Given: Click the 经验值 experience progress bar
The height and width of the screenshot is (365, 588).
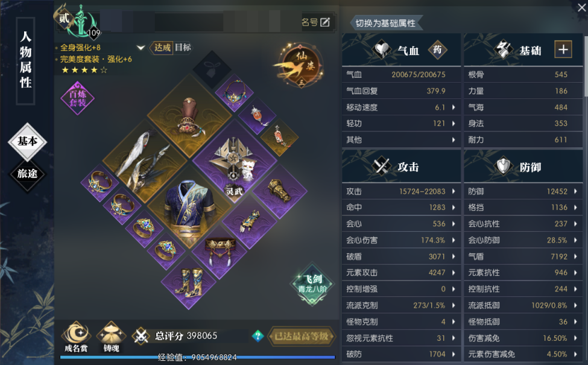Looking at the screenshot, I should click(x=198, y=357).
